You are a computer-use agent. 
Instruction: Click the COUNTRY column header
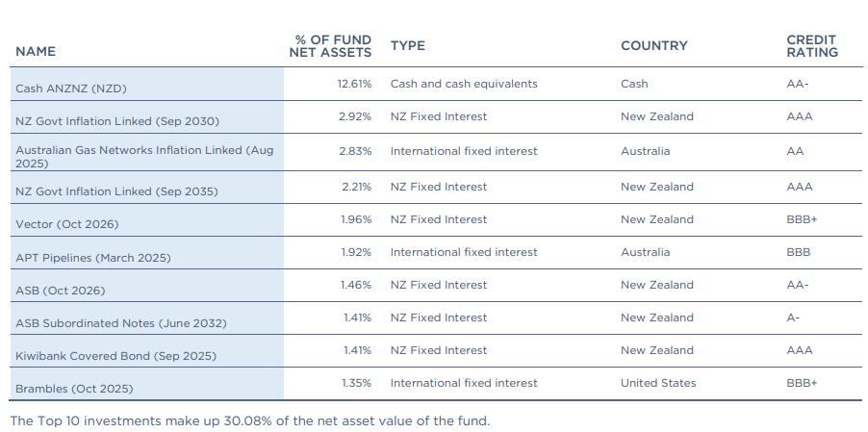(x=654, y=45)
